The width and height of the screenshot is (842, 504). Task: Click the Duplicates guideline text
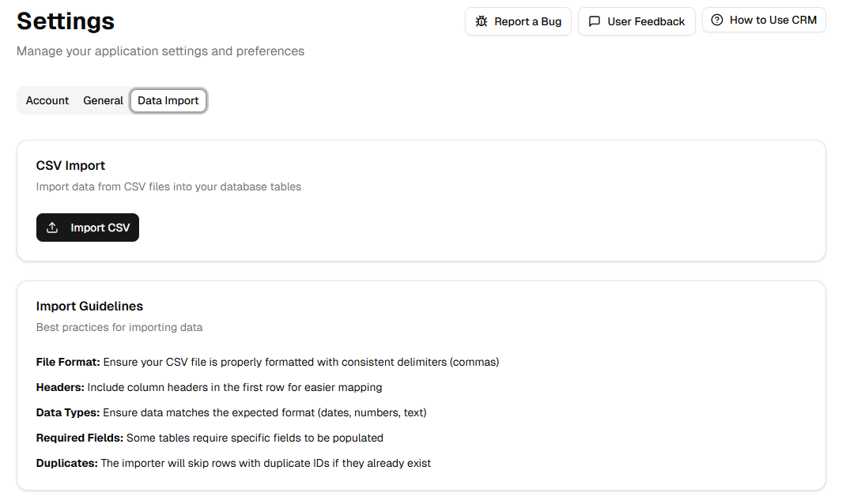(x=233, y=464)
